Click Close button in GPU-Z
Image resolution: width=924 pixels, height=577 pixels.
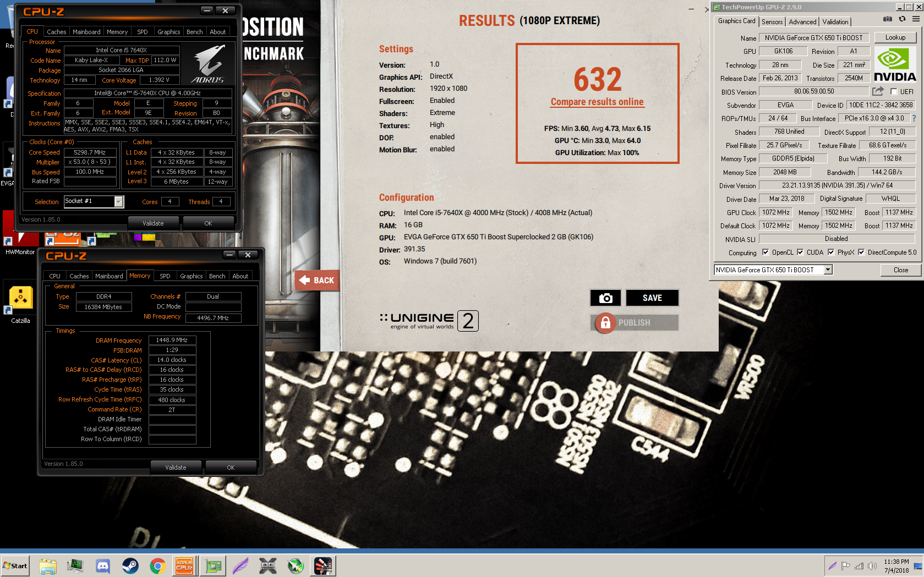(901, 270)
